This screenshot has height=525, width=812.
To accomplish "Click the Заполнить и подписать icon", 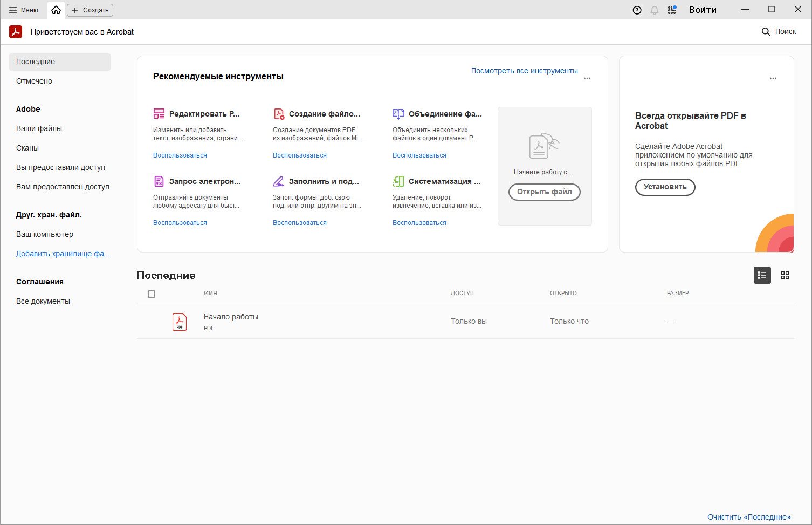I will 278,181.
